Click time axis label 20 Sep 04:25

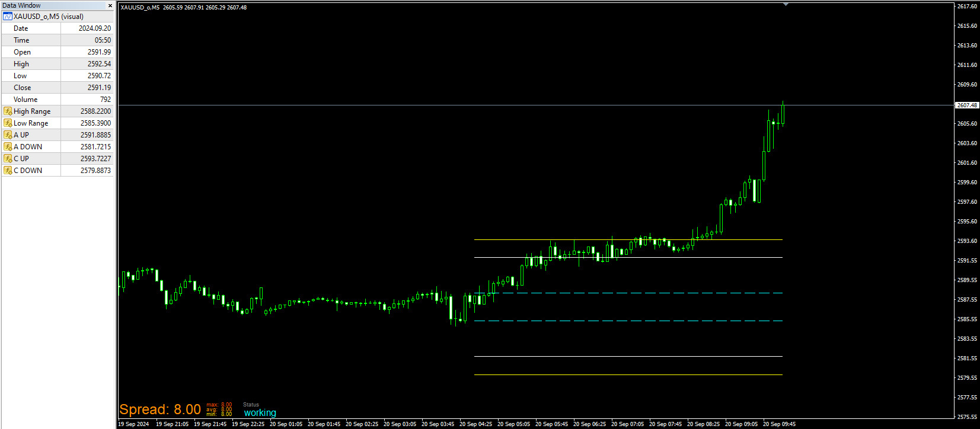pyautogui.click(x=476, y=424)
